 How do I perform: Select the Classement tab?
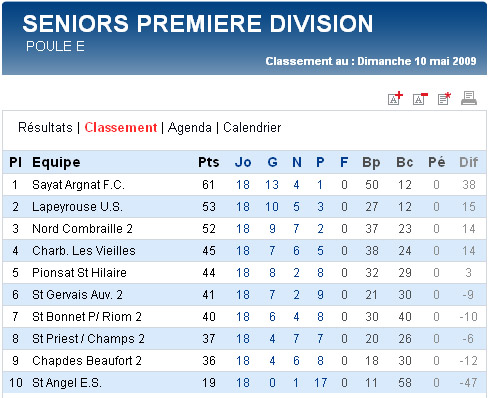coord(121,127)
